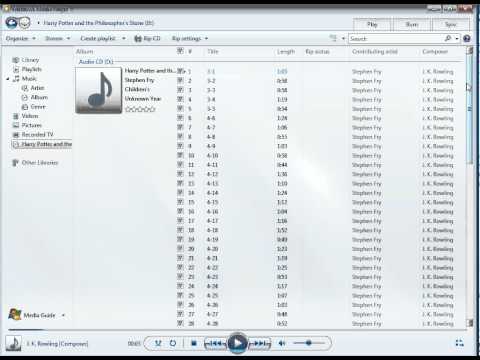Image resolution: width=480 pixels, height=360 pixels.
Task: Uncheck track 5 rip checkbox
Action: (x=180, y=109)
